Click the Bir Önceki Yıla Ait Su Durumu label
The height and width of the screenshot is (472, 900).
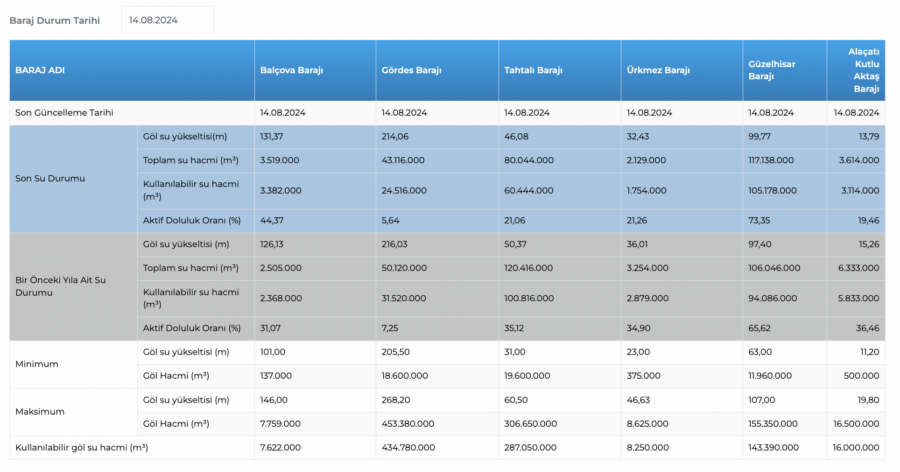coord(61,287)
